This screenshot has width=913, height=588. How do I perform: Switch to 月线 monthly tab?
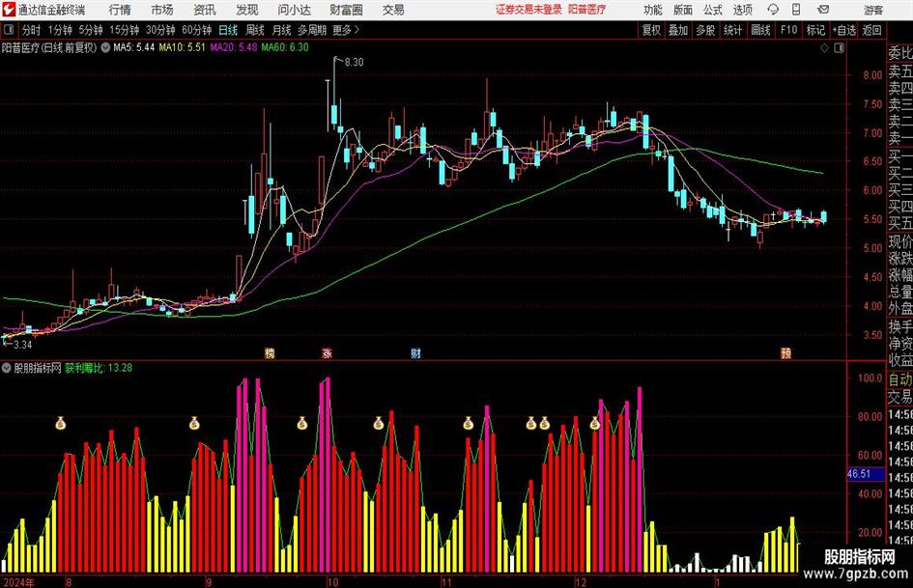(x=282, y=30)
